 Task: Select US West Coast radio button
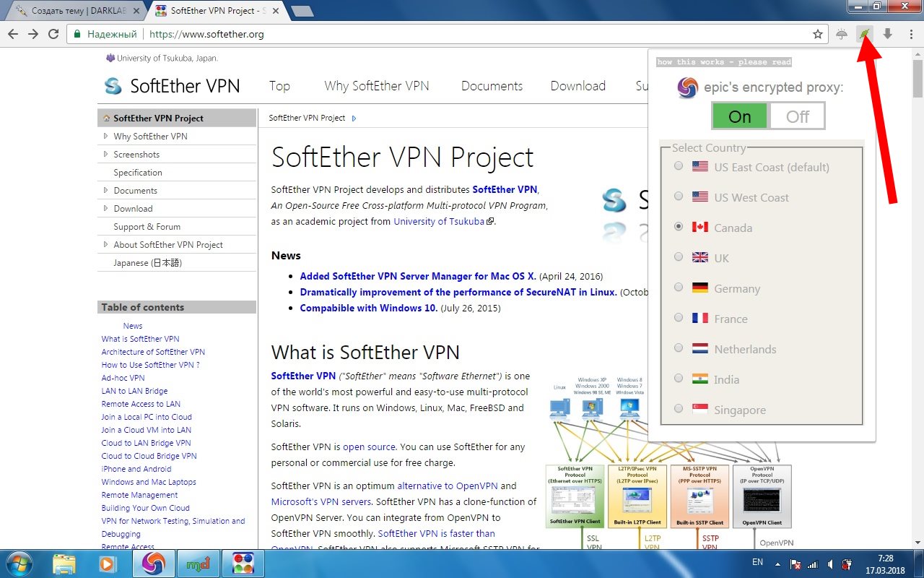(678, 197)
